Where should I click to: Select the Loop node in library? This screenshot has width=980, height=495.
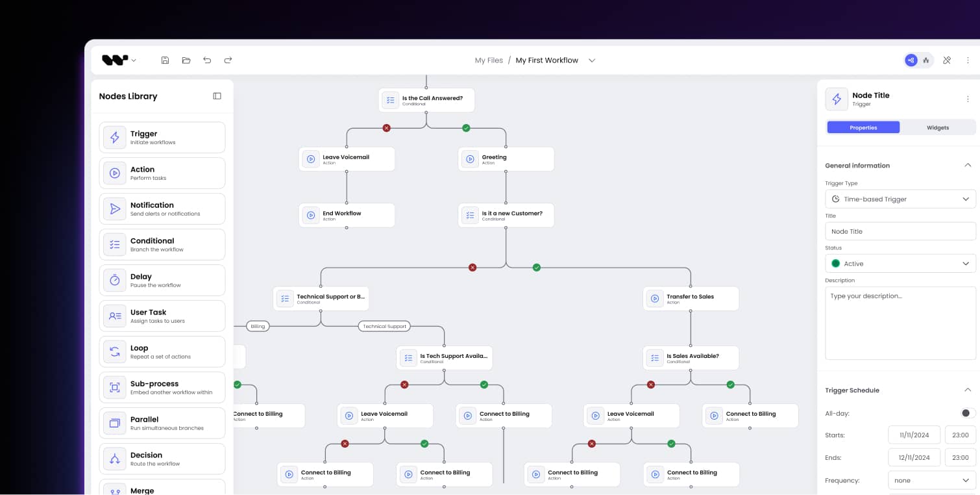pos(162,352)
